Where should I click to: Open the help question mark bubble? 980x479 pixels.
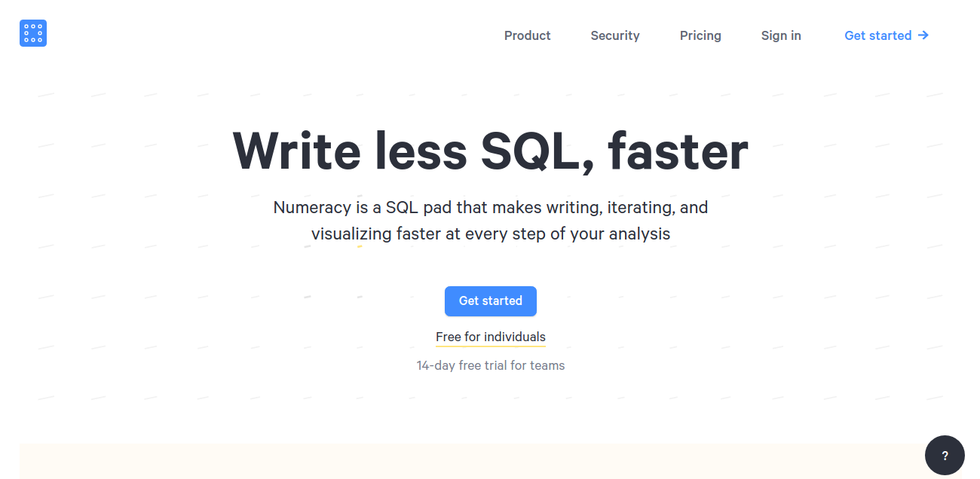coord(945,455)
